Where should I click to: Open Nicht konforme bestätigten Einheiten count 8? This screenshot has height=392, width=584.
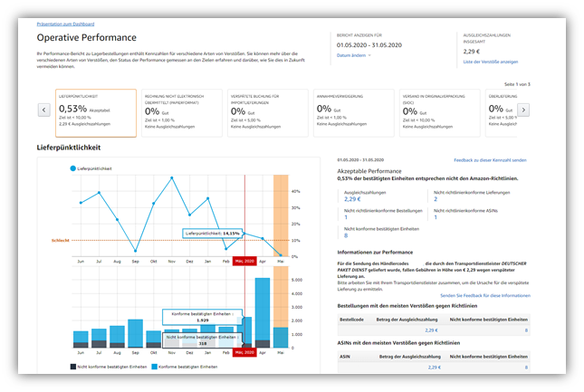(346, 235)
